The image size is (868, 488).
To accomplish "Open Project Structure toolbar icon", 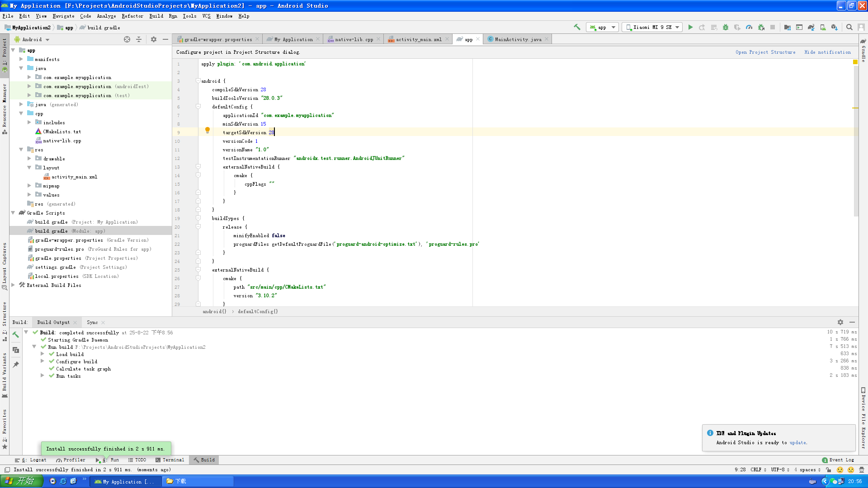I will (x=788, y=27).
